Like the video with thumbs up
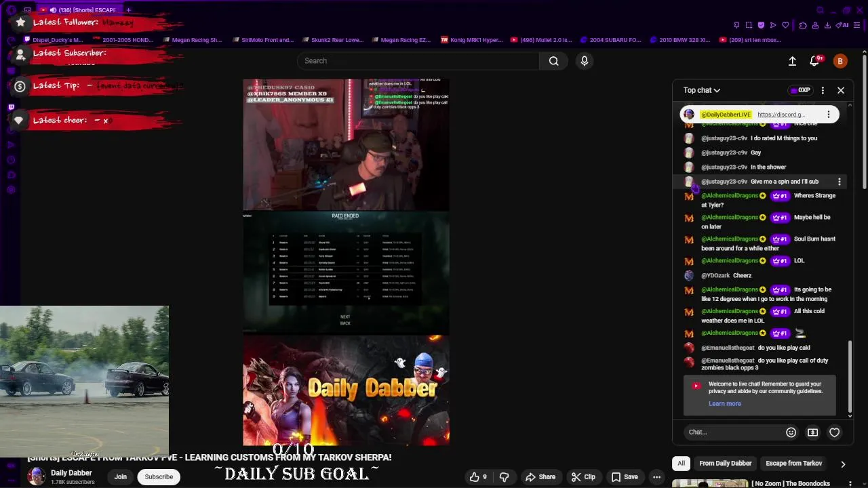The width and height of the screenshot is (868, 488). [475, 477]
